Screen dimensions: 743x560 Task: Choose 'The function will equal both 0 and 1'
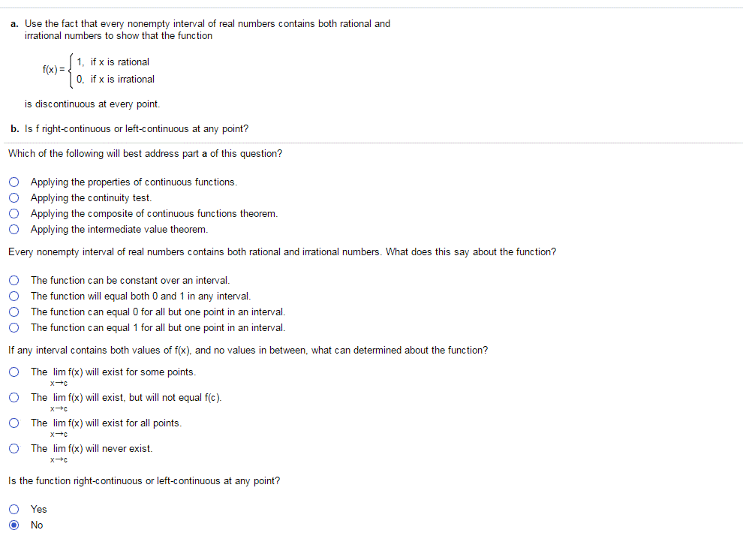[x=14, y=296]
